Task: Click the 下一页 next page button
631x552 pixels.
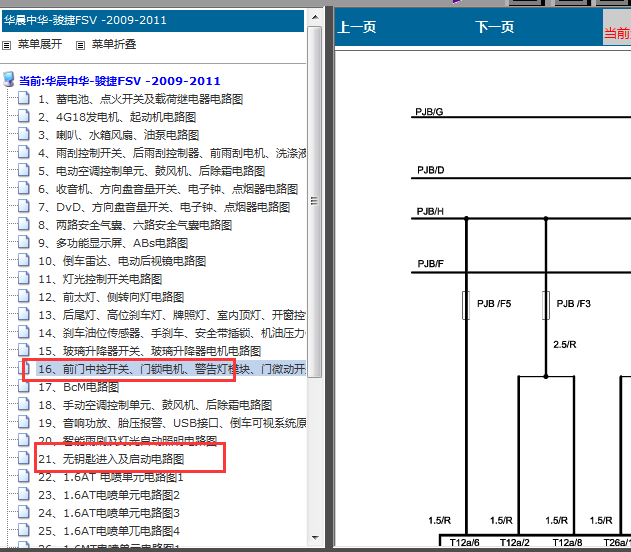Action: [495, 27]
